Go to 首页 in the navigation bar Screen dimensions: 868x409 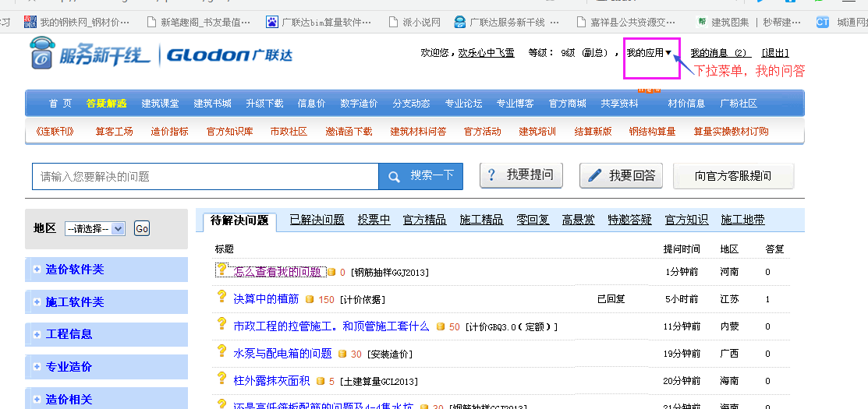(60, 104)
